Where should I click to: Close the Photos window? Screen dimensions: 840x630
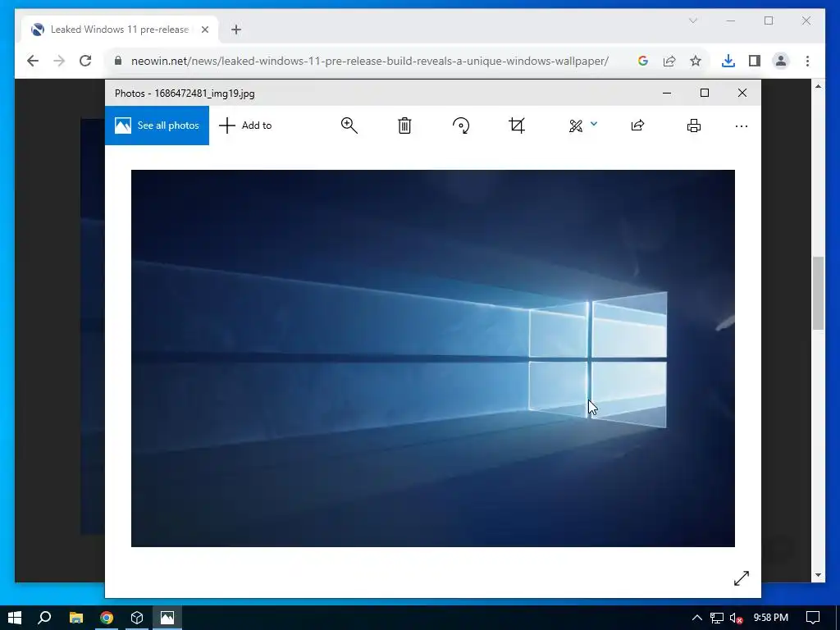(x=742, y=93)
